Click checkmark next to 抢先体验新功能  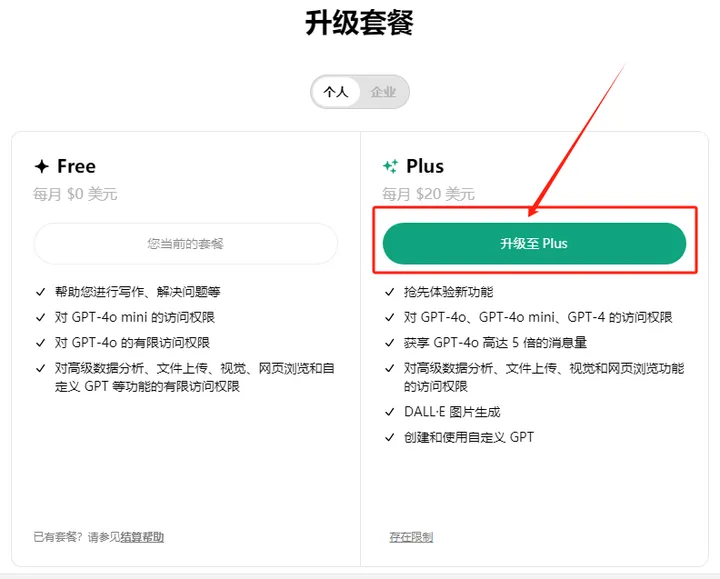[x=390, y=292]
